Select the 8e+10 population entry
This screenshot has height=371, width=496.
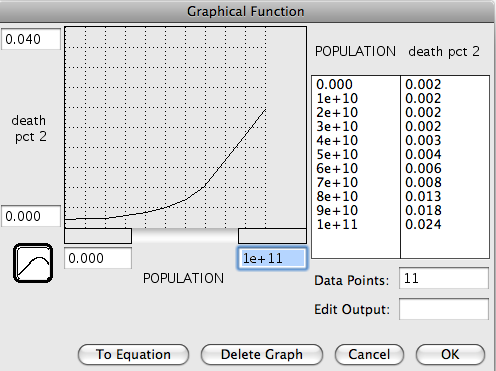(337, 196)
